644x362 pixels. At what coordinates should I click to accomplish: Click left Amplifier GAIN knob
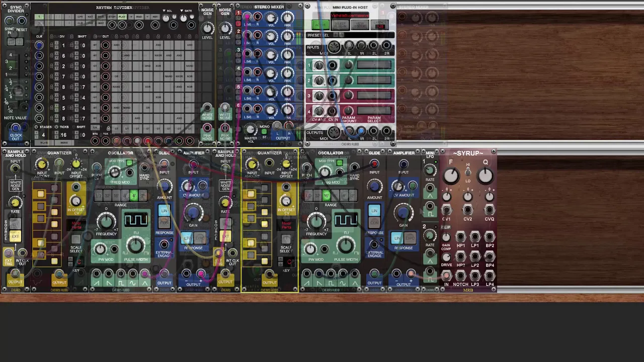(x=193, y=212)
